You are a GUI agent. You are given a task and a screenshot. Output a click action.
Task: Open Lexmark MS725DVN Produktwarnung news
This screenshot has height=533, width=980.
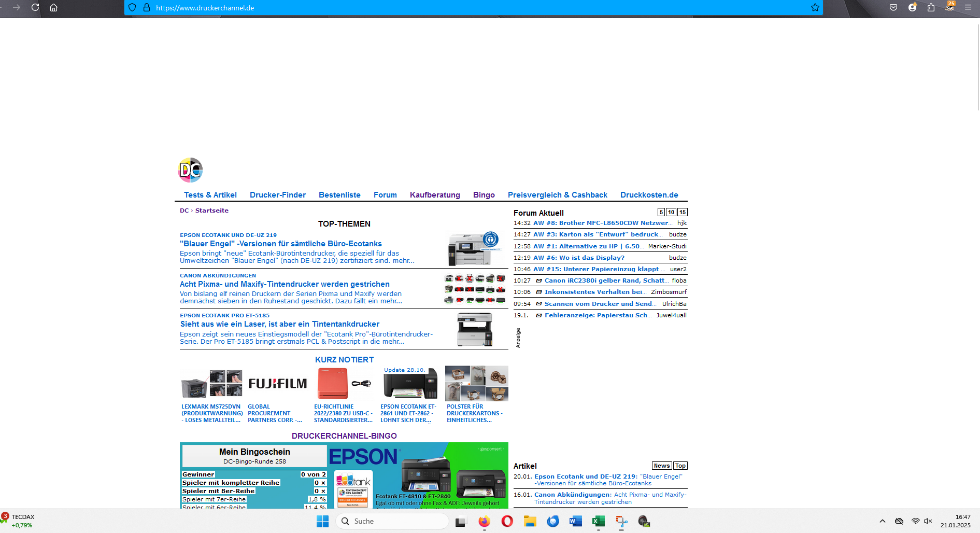(212, 413)
